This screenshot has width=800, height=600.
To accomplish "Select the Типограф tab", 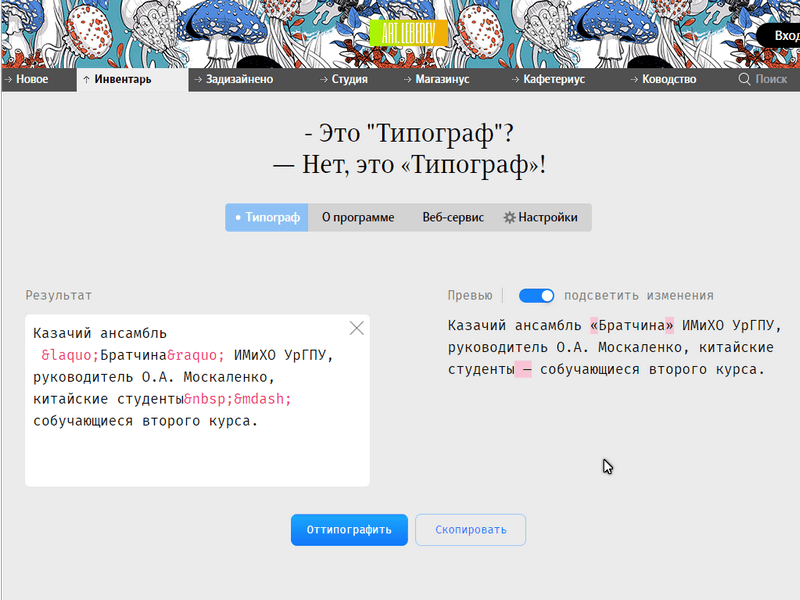I will tap(267, 217).
